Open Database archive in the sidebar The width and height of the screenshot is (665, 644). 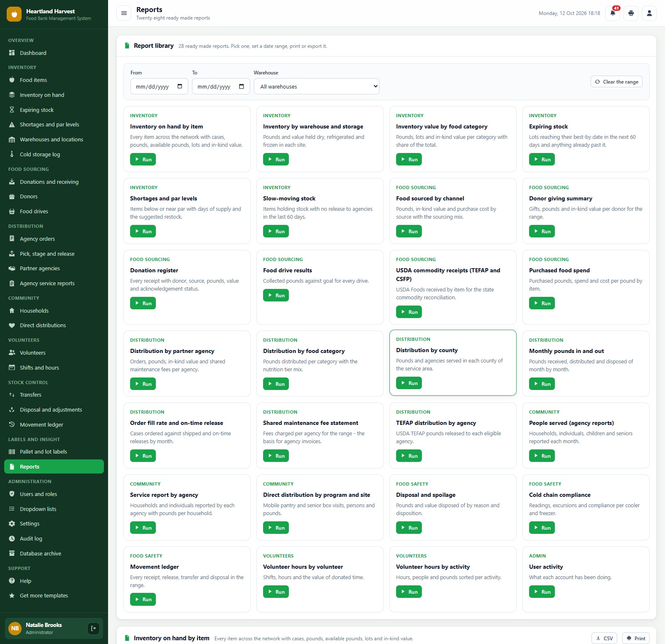point(54,553)
